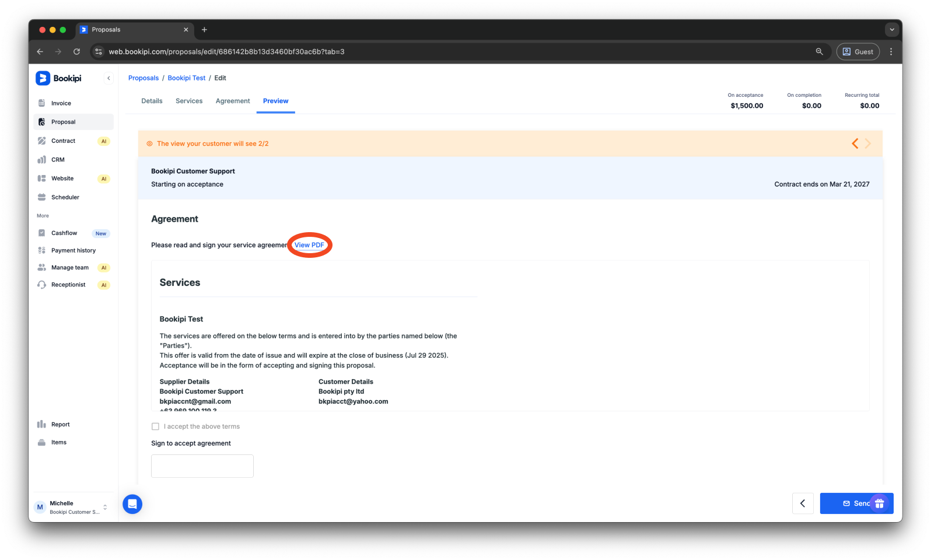Click the browser back arrow
This screenshot has height=560, width=931.
tap(40, 51)
